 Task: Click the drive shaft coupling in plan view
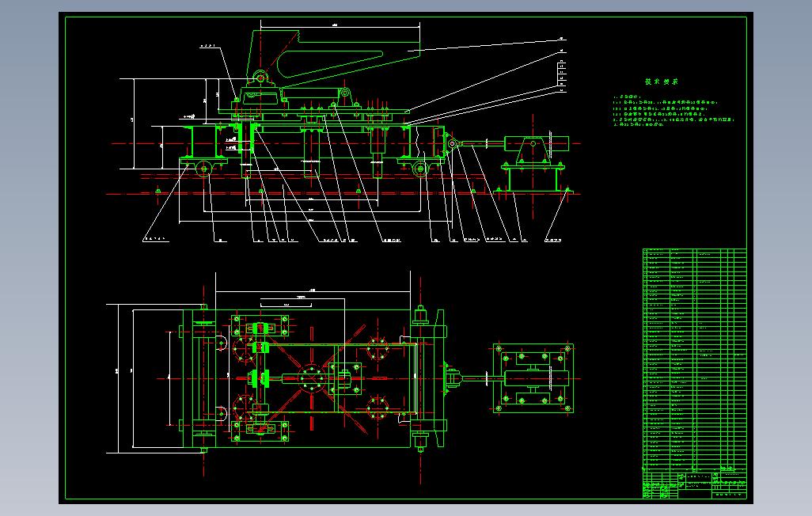452,379
